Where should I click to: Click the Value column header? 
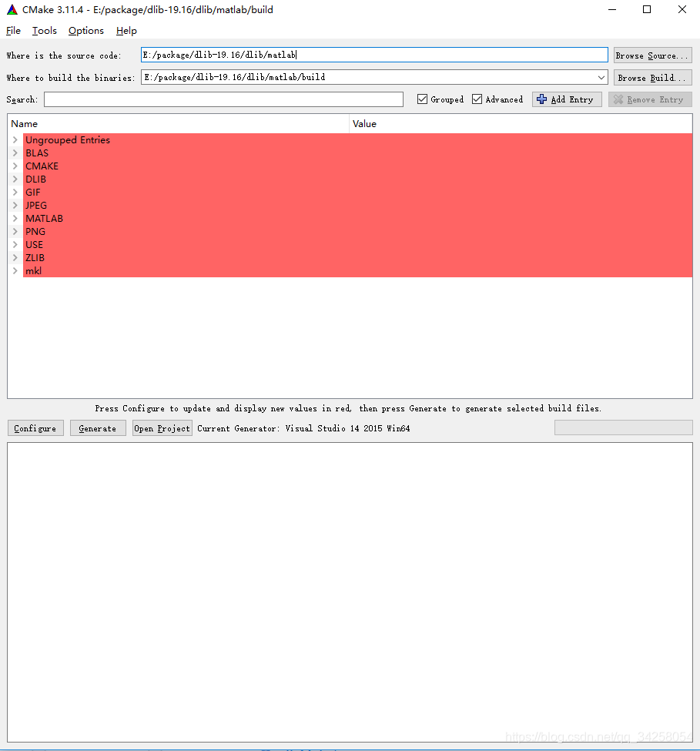(x=521, y=123)
